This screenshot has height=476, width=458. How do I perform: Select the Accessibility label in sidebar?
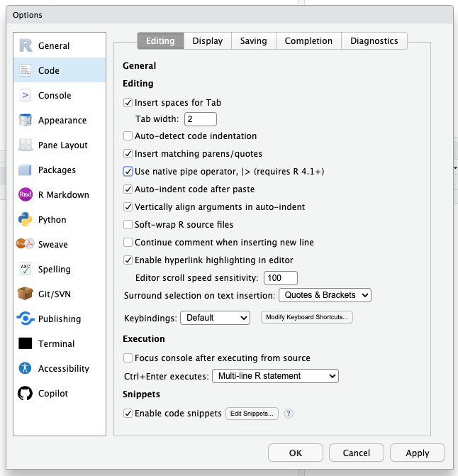coord(64,369)
